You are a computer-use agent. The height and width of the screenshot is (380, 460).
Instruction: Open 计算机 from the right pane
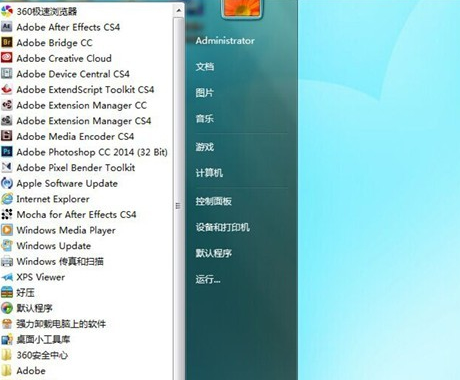coord(209,173)
